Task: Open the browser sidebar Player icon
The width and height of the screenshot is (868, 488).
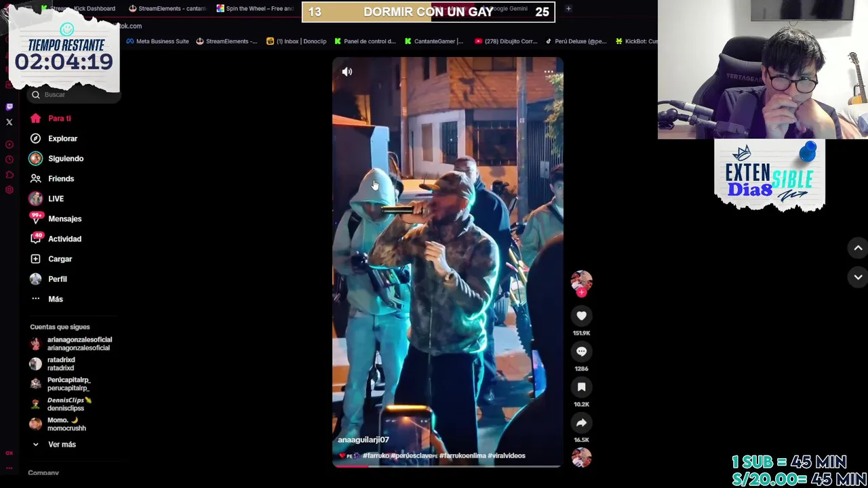Action: tap(9, 144)
